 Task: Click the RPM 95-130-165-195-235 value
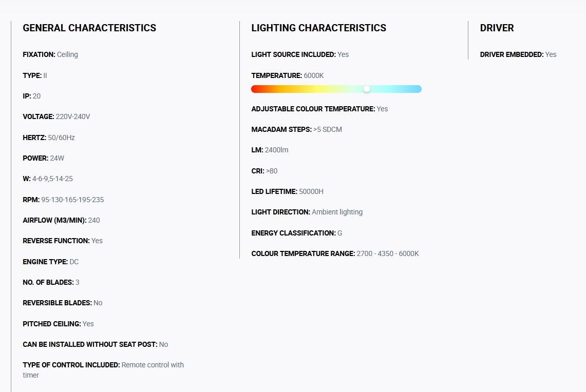tap(72, 200)
